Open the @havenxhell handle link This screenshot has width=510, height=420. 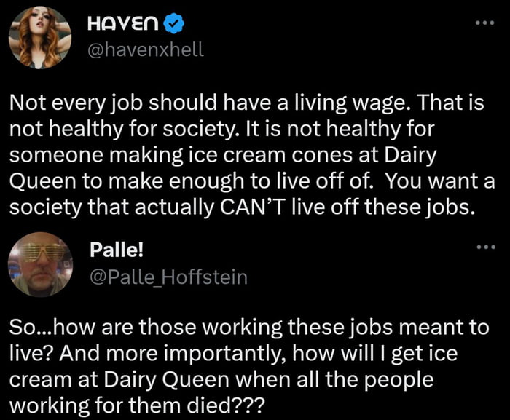tap(146, 49)
